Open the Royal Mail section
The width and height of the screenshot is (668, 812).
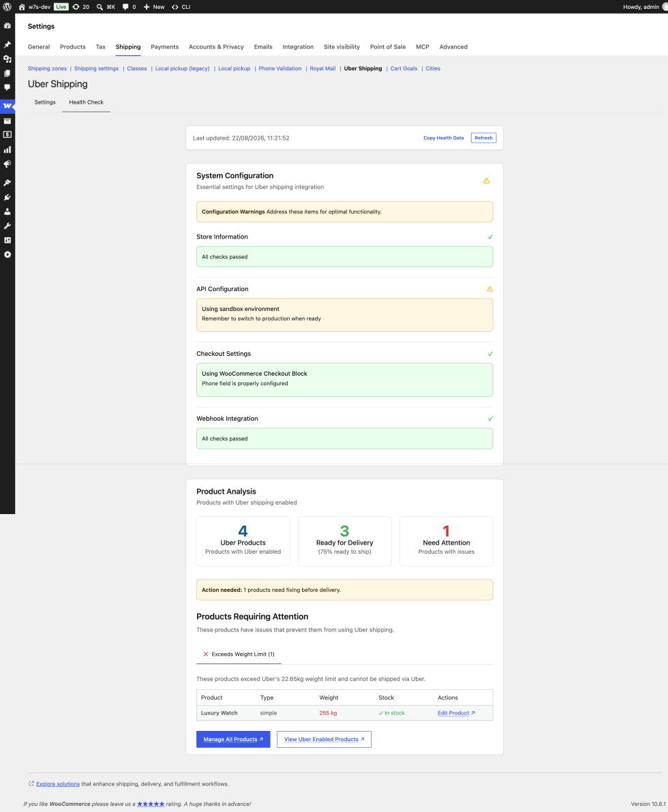click(322, 68)
